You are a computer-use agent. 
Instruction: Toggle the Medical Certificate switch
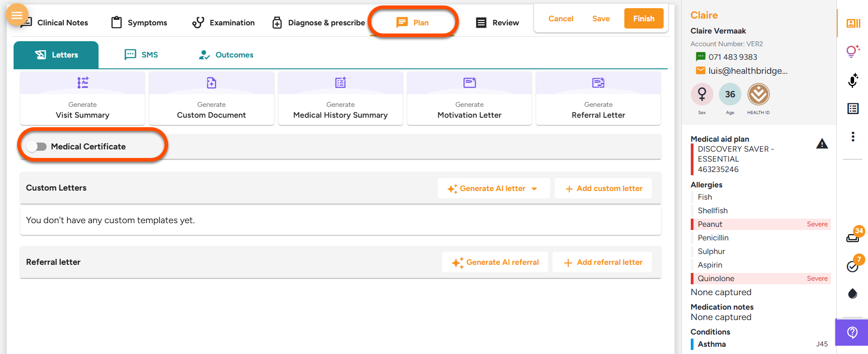[37, 147]
